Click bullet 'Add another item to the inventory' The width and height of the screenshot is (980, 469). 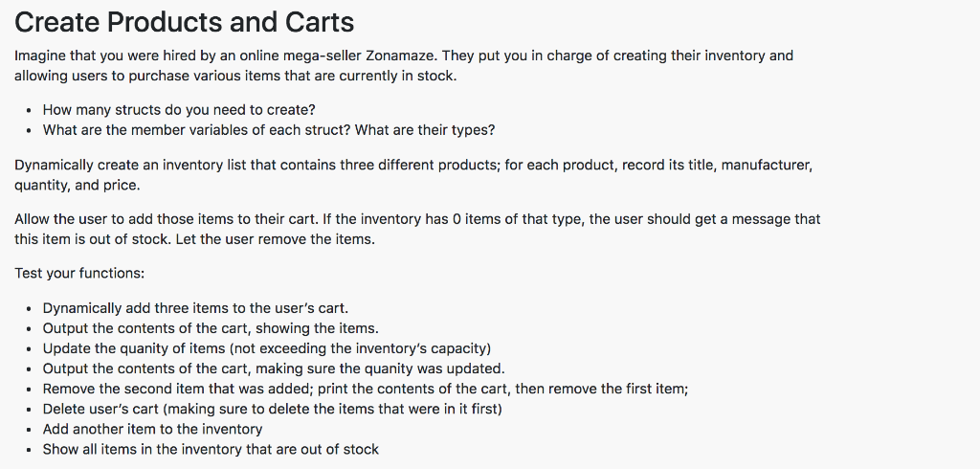(152, 429)
